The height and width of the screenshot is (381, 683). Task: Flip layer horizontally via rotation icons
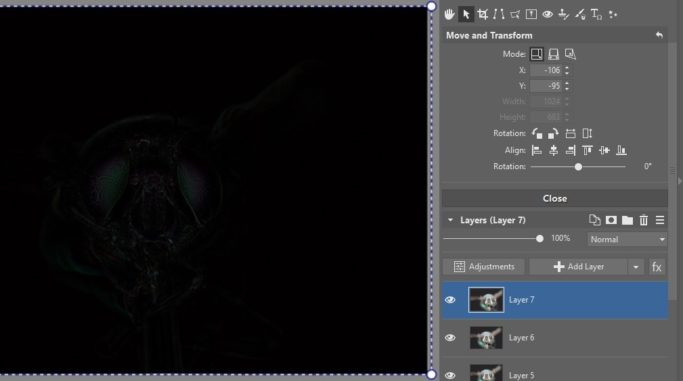pos(570,133)
